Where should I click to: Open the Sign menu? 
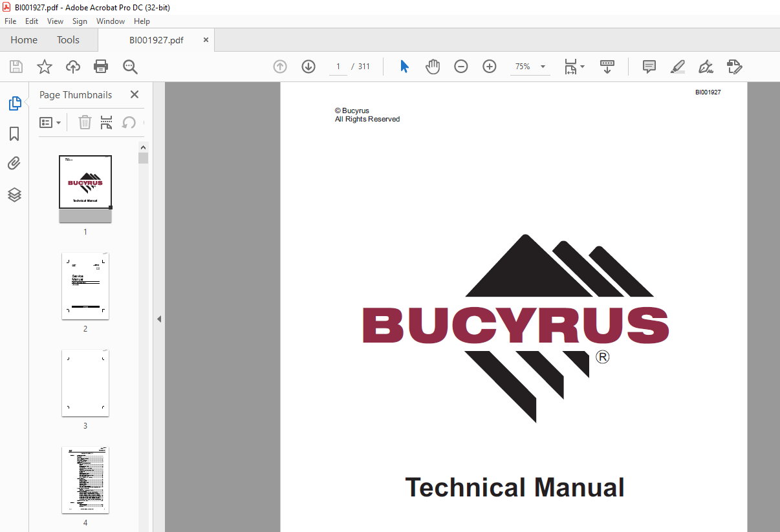point(80,21)
